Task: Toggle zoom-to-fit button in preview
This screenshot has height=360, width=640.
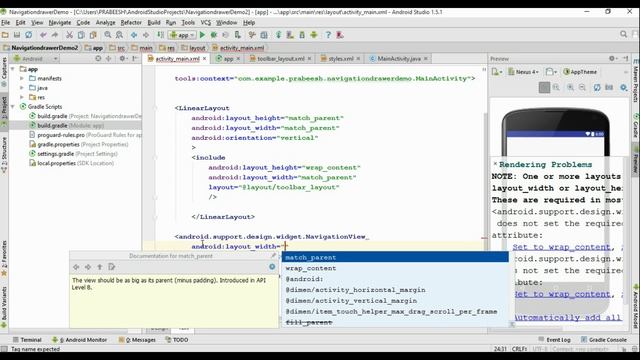Action: click(x=544, y=87)
